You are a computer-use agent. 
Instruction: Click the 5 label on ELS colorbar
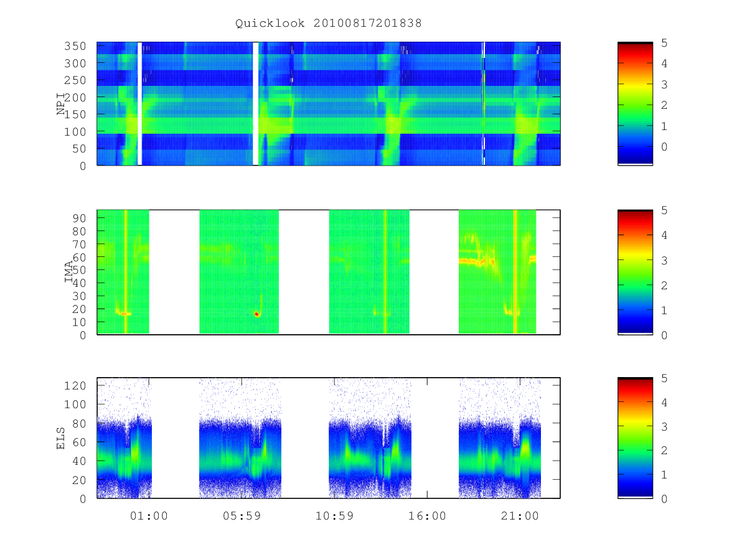(664, 378)
